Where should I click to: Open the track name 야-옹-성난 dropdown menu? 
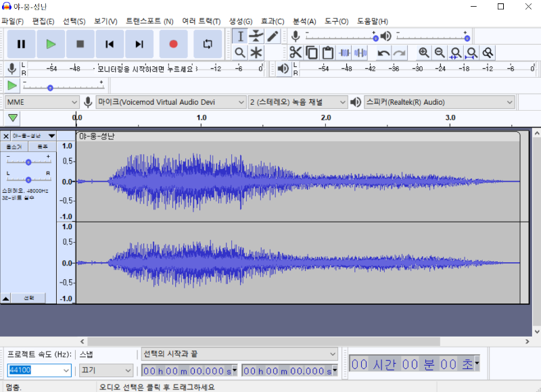click(x=33, y=136)
